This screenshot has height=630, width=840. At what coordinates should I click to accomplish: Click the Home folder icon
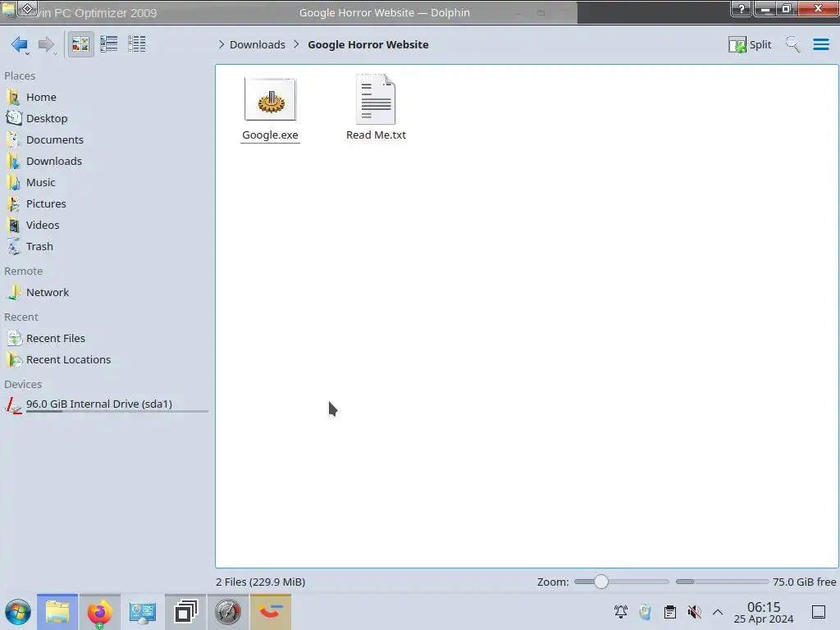(x=14, y=97)
